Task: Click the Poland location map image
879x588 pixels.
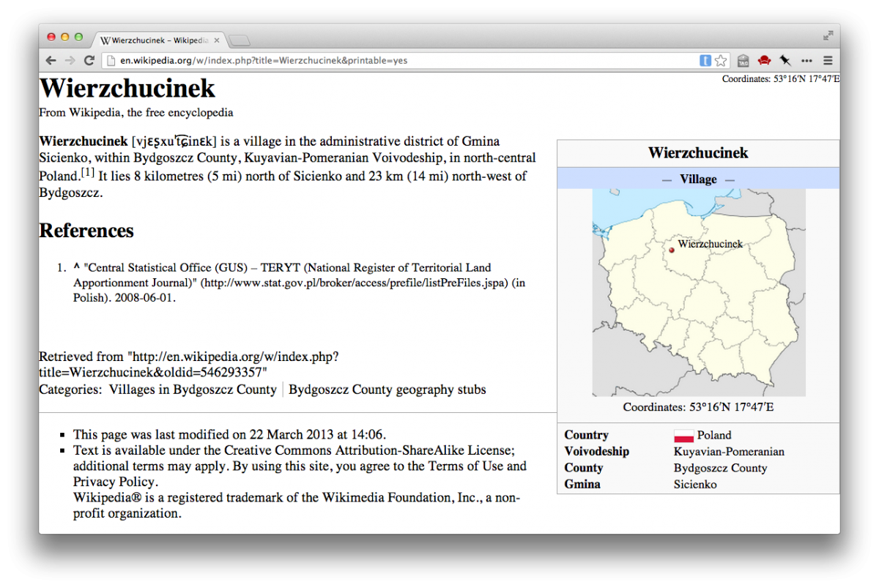Action: click(x=698, y=293)
